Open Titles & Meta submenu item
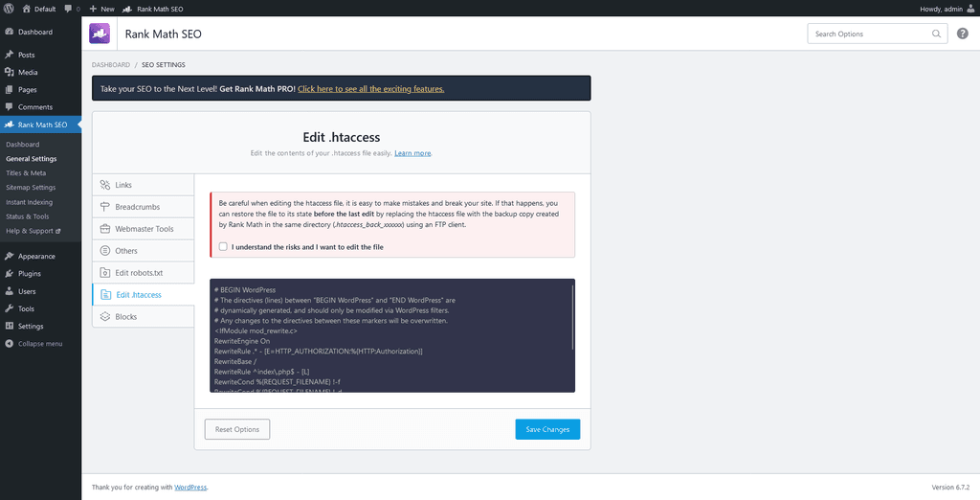 point(26,173)
